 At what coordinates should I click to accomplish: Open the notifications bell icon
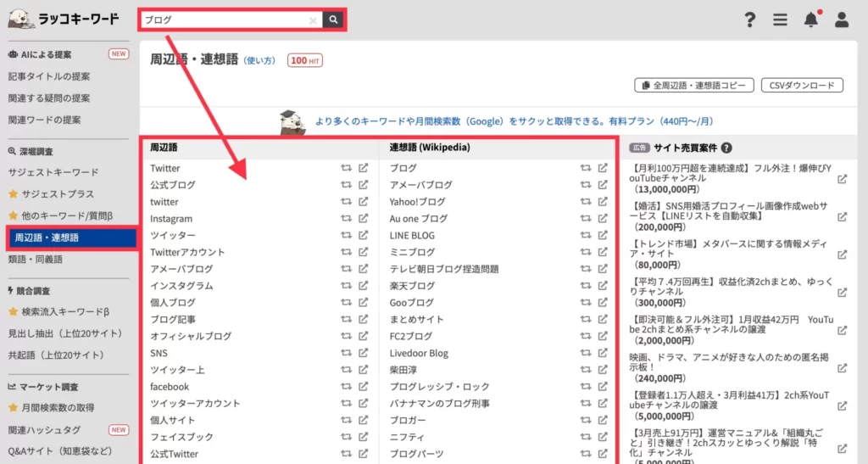811,19
